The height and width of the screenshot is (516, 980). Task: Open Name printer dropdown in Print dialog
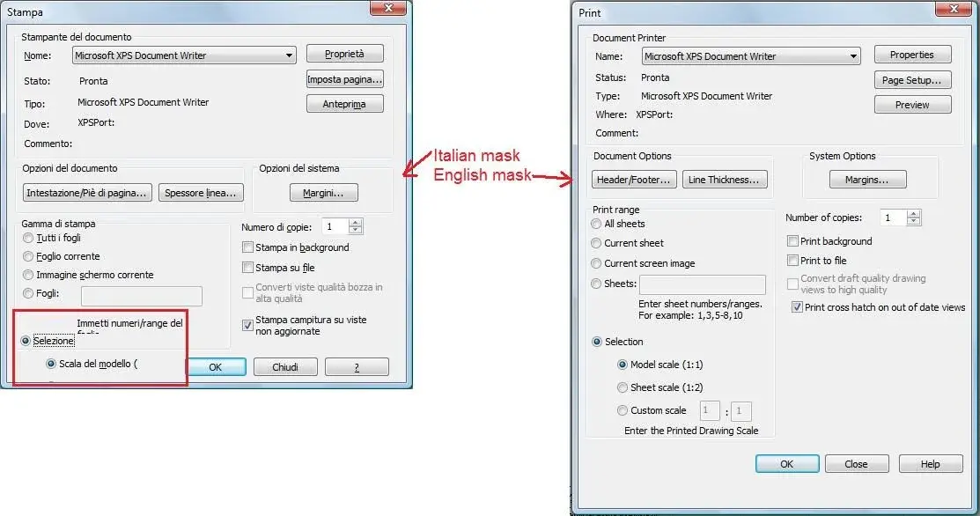point(750,56)
